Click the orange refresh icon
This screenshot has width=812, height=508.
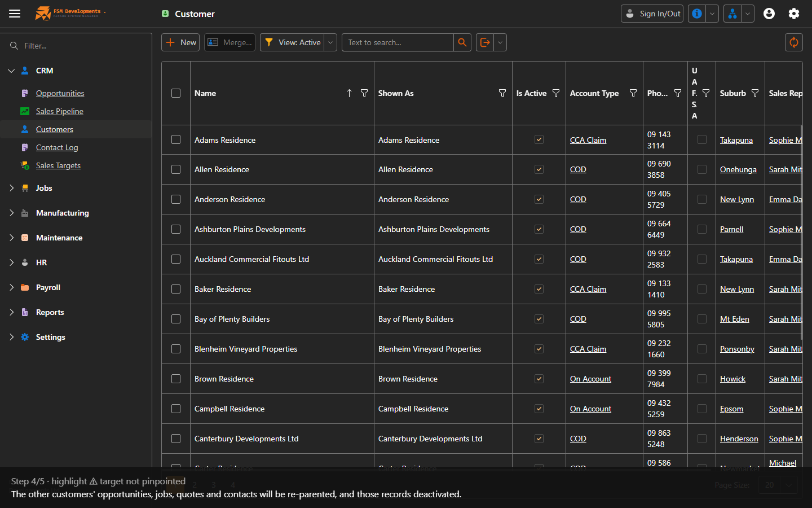coord(794,42)
